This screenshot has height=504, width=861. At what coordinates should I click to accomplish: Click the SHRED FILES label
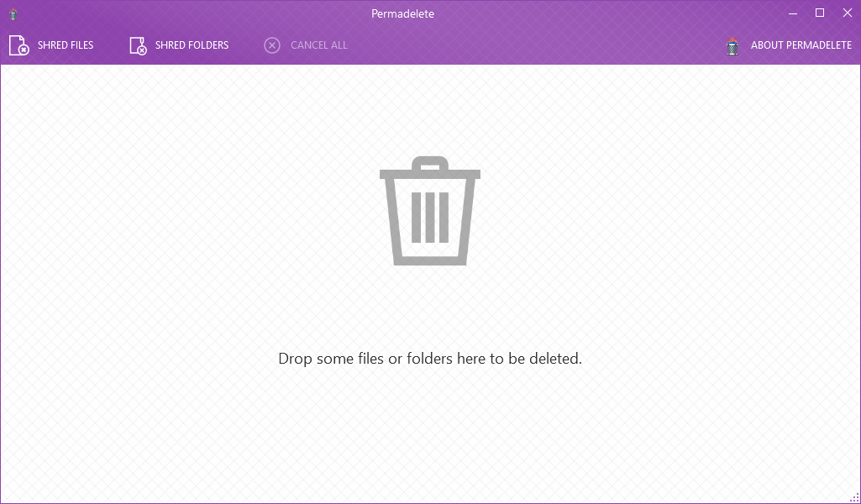(66, 45)
